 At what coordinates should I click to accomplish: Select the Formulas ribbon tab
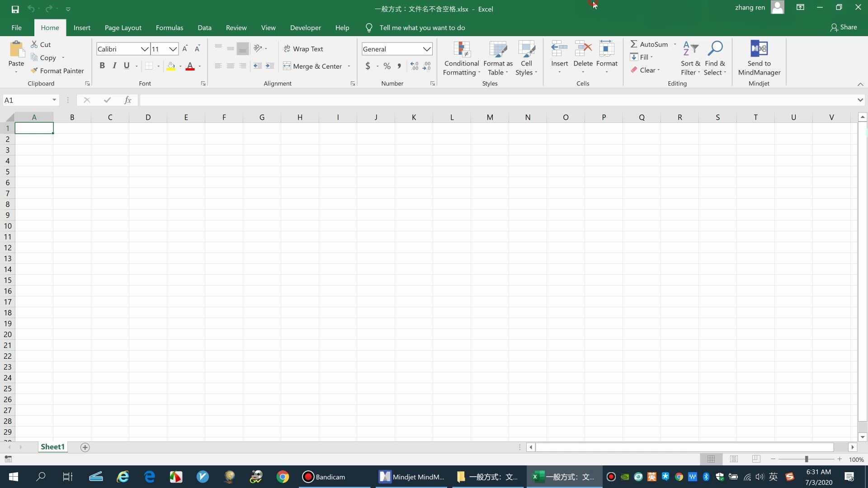coord(170,28)
